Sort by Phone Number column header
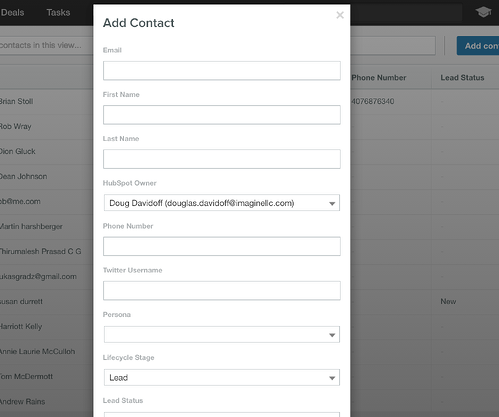This screenshot has height=417, width=499. click(x=379, y=78)
